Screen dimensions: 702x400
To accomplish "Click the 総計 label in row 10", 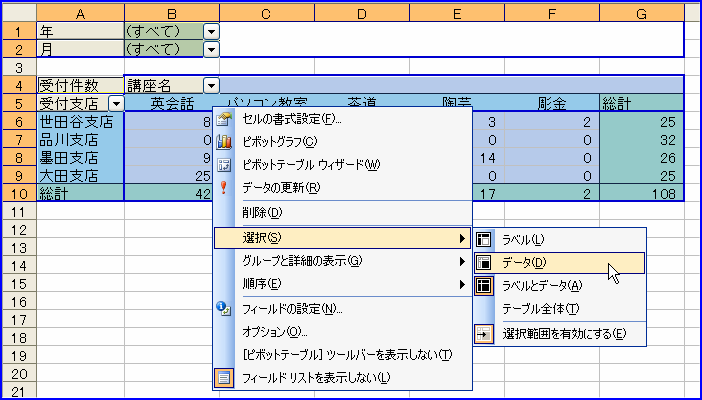I will coord(81,194).
